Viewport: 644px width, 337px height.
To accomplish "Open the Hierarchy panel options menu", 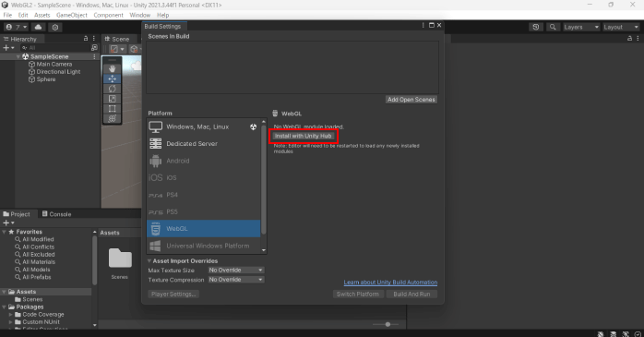I will [93, 39].
